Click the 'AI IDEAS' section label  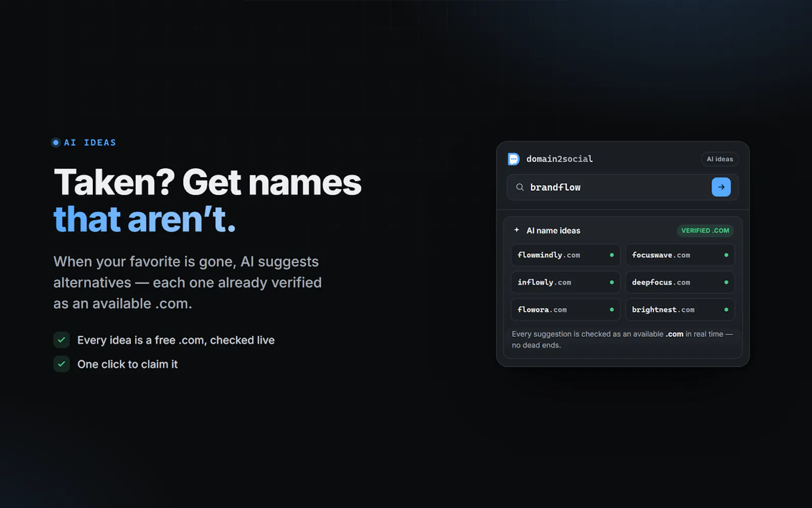tap(90, 143)
